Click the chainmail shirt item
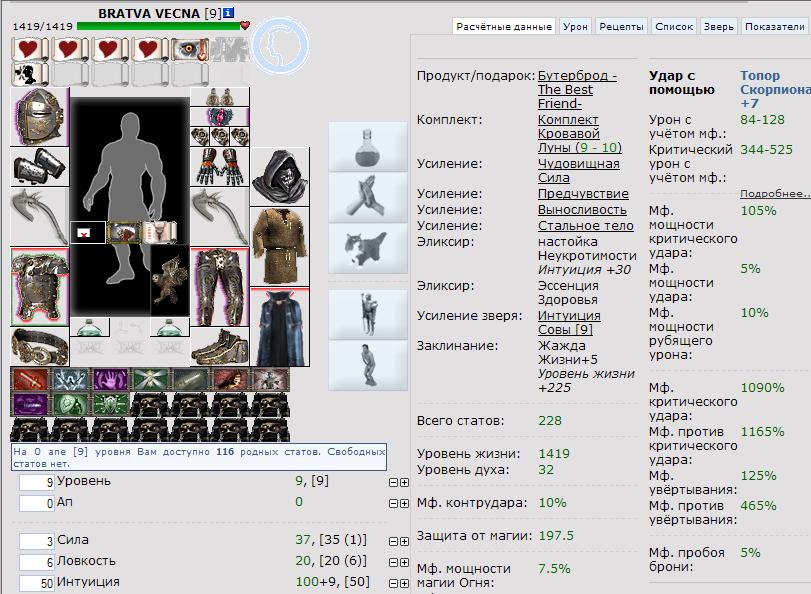 pyautogui.click(x=280, y=247)
